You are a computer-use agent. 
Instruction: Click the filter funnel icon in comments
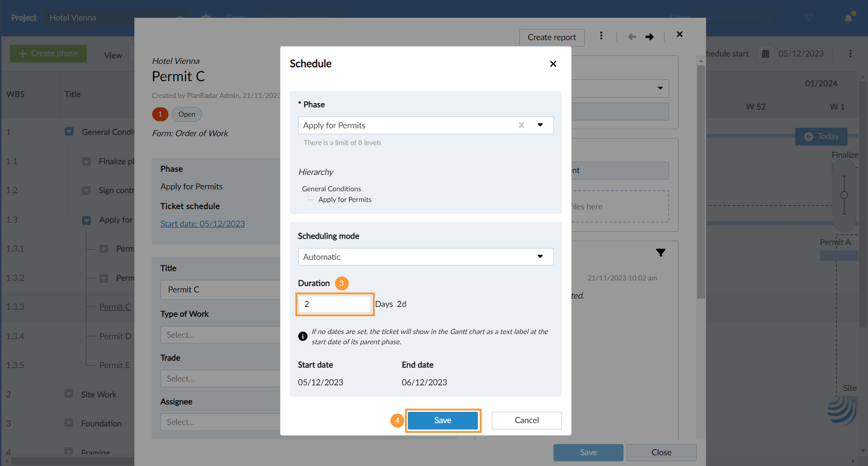(x=660, y=253)
